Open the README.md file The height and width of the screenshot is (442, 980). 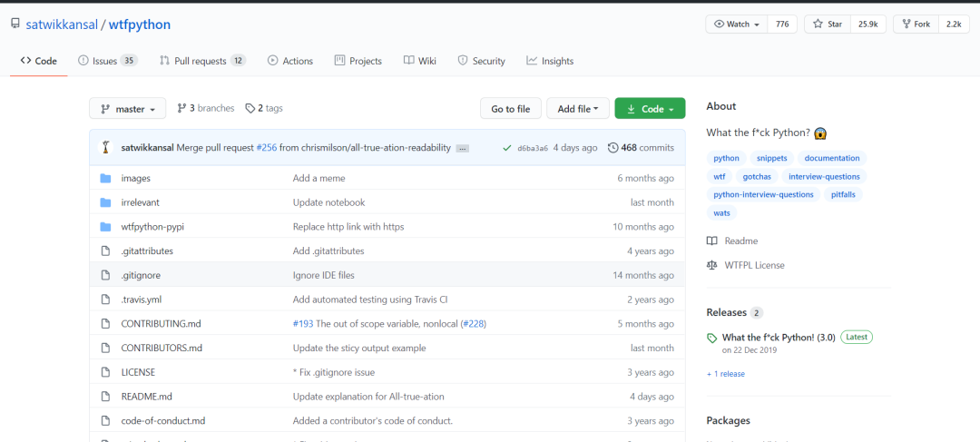click(x=146, y=397)
